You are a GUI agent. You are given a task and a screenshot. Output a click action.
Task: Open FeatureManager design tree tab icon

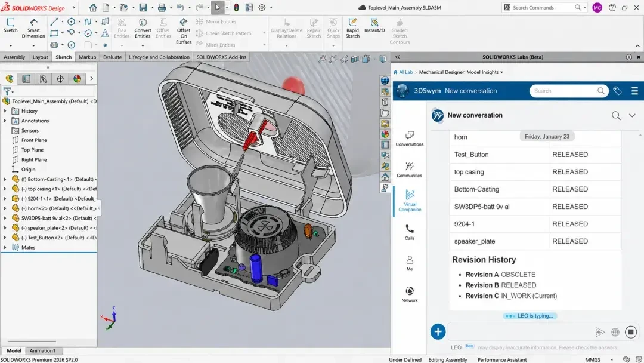coord(10,79)
